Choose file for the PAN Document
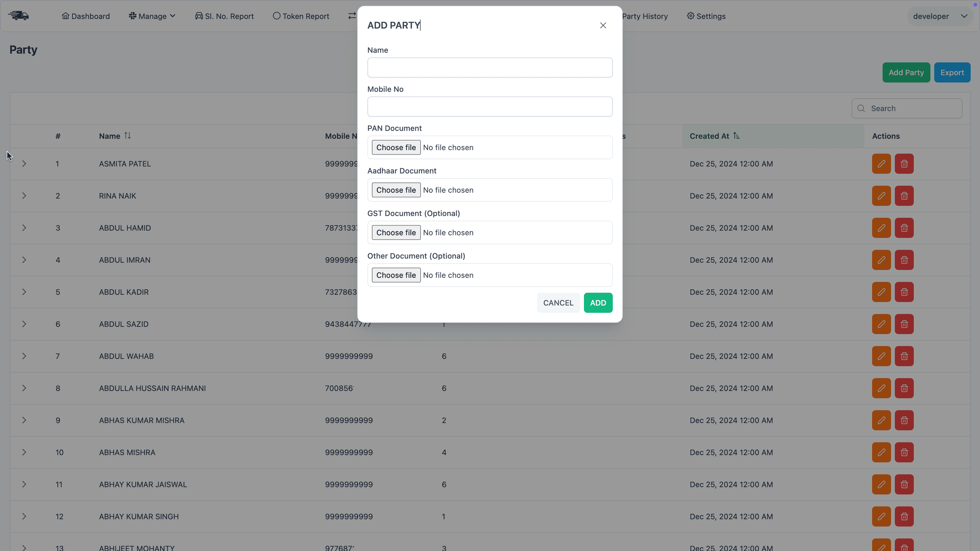This screenshot has height=551, width=980. tap(396, 148)
